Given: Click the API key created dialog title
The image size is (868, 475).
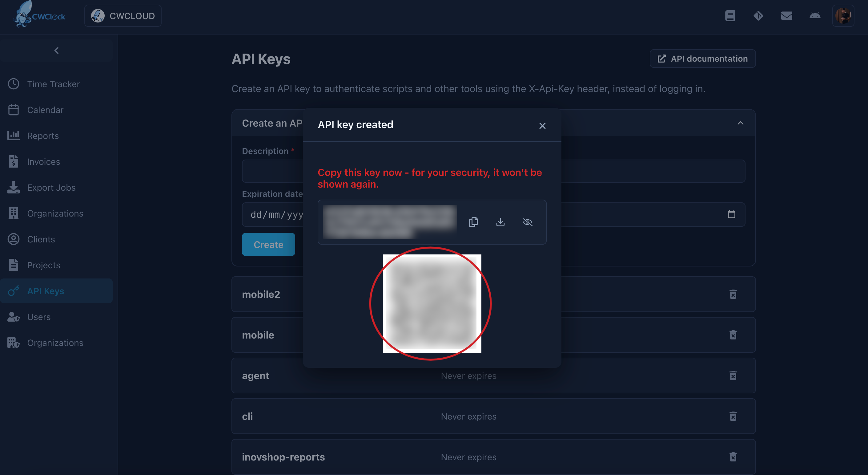Looking at the screenshot, I should pos(356,125).
